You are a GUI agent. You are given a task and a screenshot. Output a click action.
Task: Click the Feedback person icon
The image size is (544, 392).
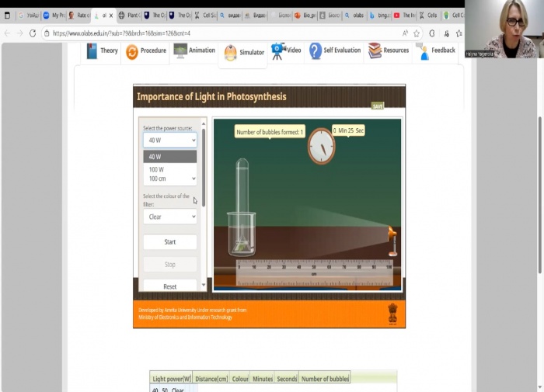click(x=423, y=51)
